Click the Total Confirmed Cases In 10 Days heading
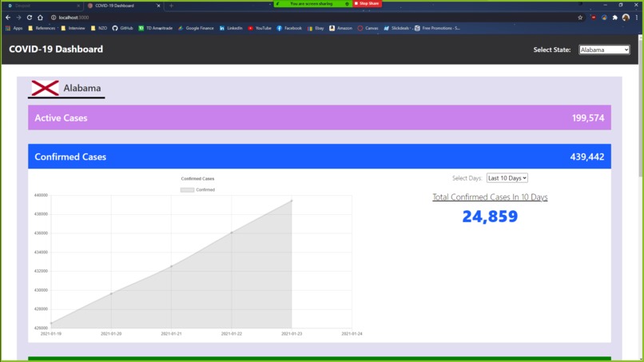644x362 pixels. click(490, 197)
